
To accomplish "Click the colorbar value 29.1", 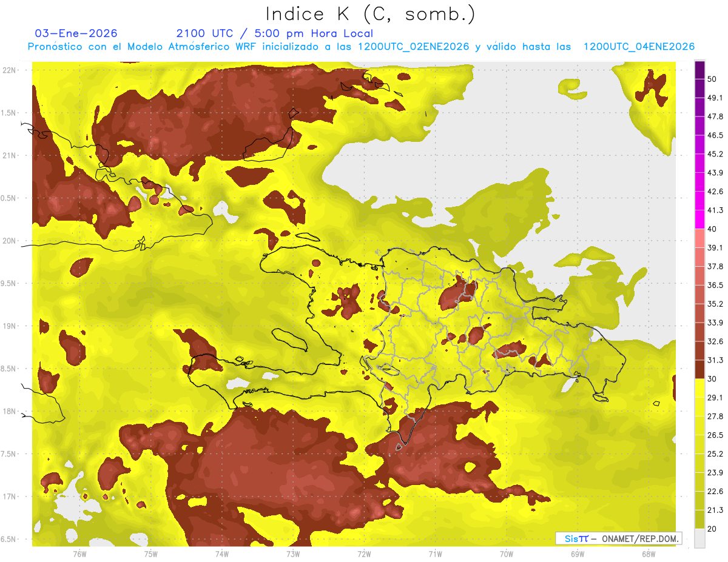I will point(716,398).
